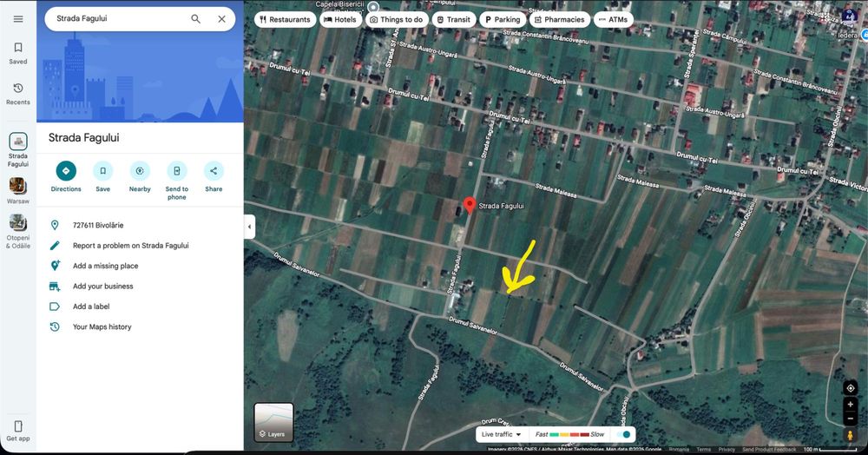Open Saved places in sidebar

click(x=18, y=53)
